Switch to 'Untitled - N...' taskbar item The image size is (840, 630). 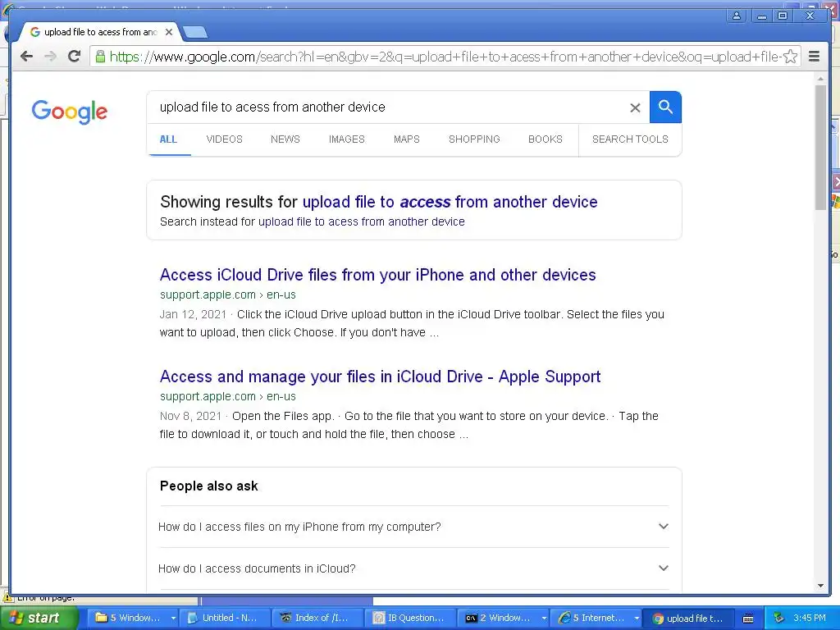(x=225, y=618)
